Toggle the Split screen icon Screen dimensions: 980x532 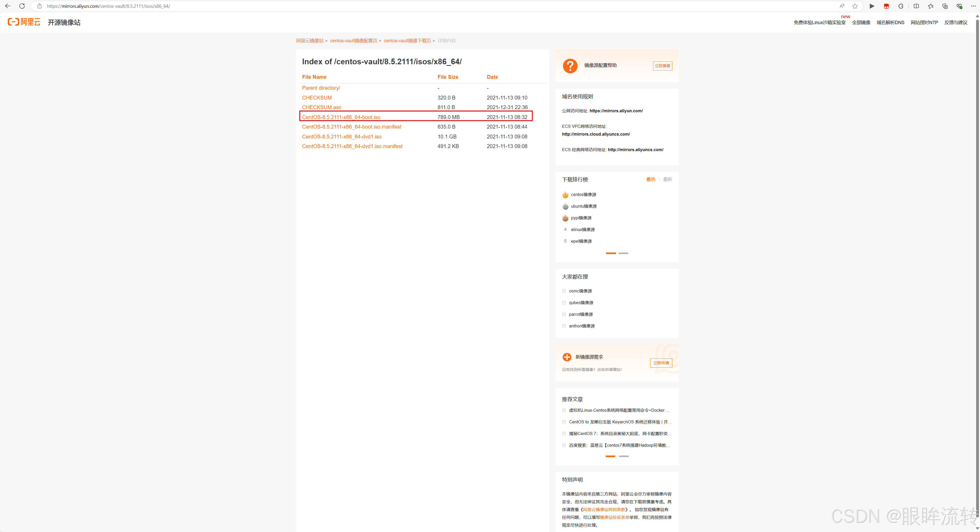click(916, 6)
